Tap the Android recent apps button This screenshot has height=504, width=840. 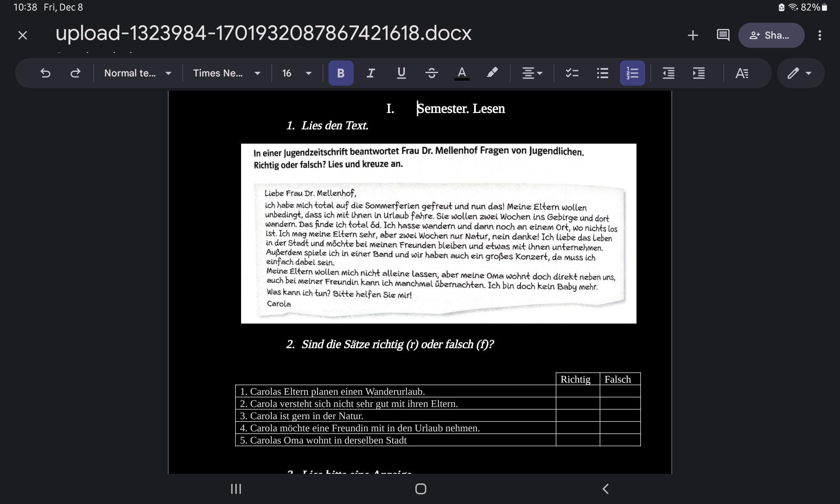(x=236, y=489)
